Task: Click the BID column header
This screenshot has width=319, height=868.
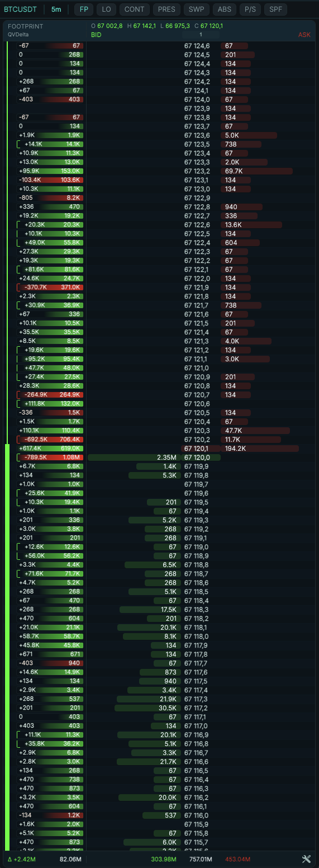Action: coord(97,35)
